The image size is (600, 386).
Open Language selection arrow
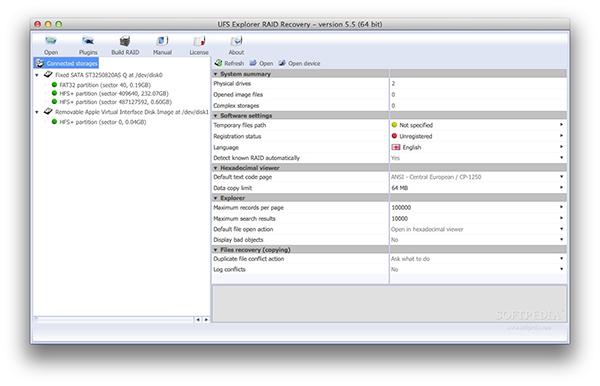tap(561, 147)
